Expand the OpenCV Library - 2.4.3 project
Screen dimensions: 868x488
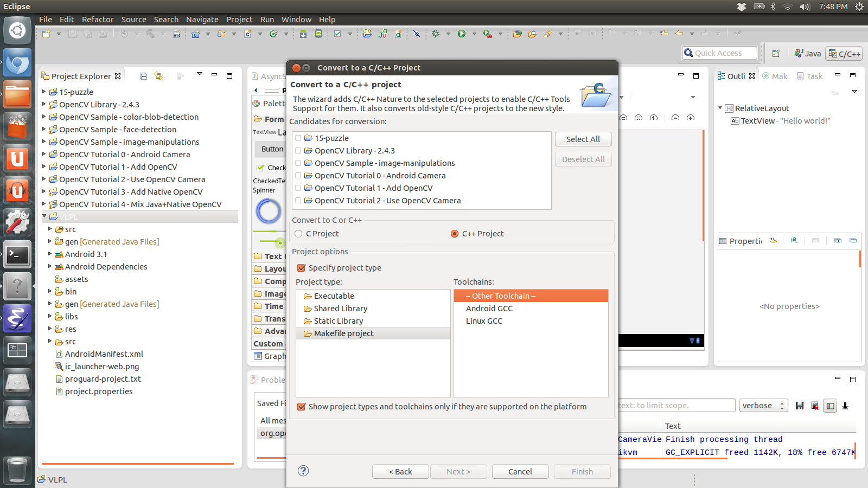click(x=44, y=104)
